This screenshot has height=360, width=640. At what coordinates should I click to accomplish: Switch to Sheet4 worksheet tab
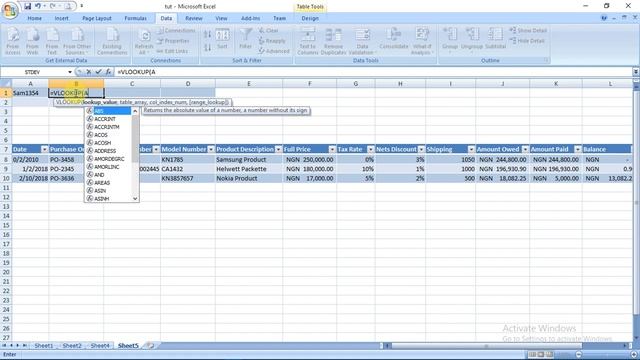tap(100, 346)
